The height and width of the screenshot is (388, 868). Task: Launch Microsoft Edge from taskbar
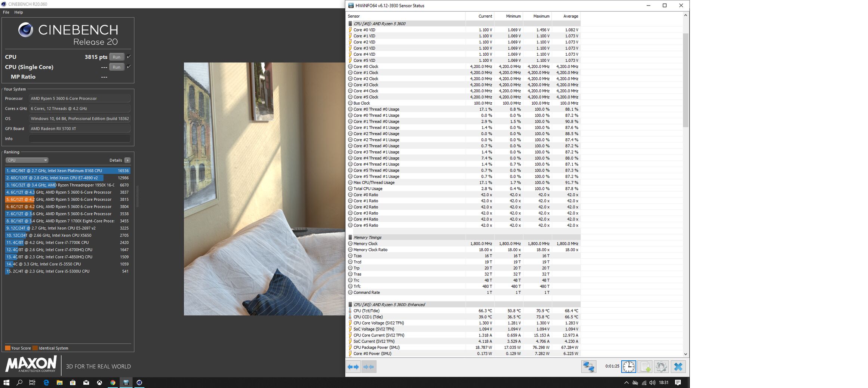(x=46, y=382)
